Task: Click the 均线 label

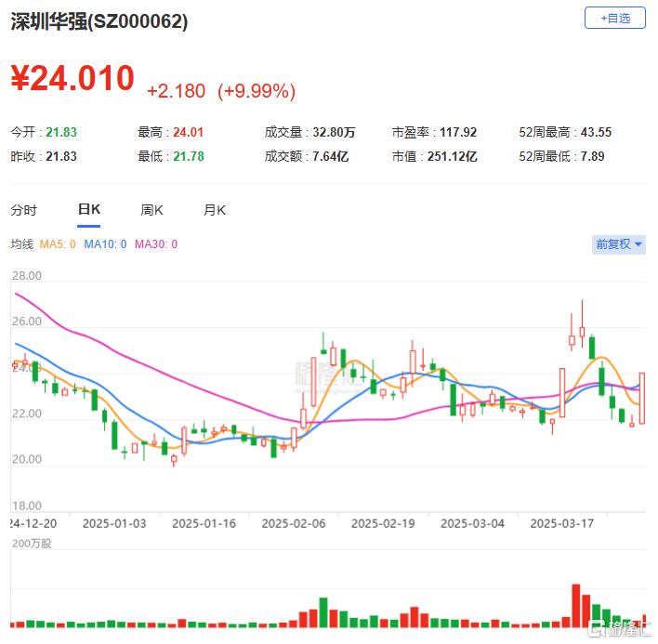Action: coord(21,244)
